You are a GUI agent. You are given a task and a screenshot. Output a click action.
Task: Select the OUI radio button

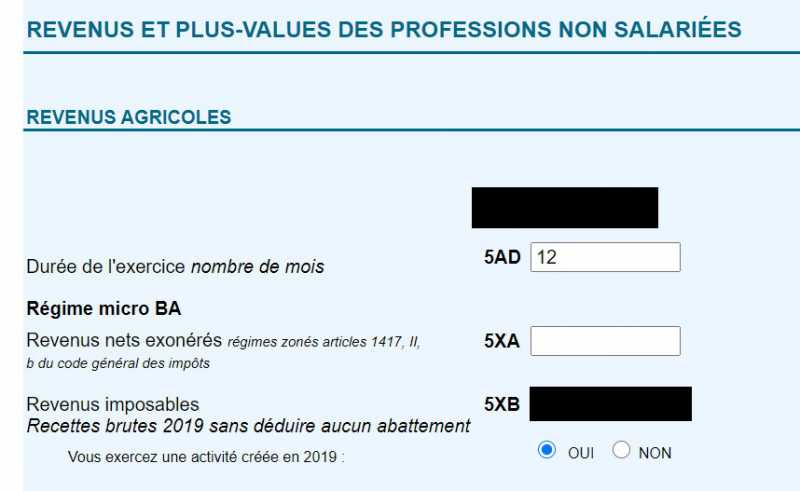click(546, 451)
